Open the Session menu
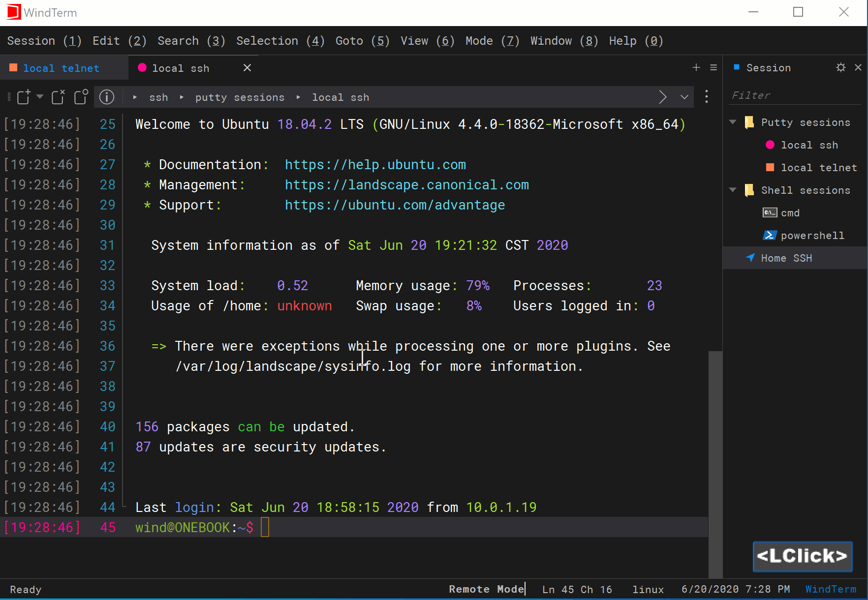 pos(44,41)
